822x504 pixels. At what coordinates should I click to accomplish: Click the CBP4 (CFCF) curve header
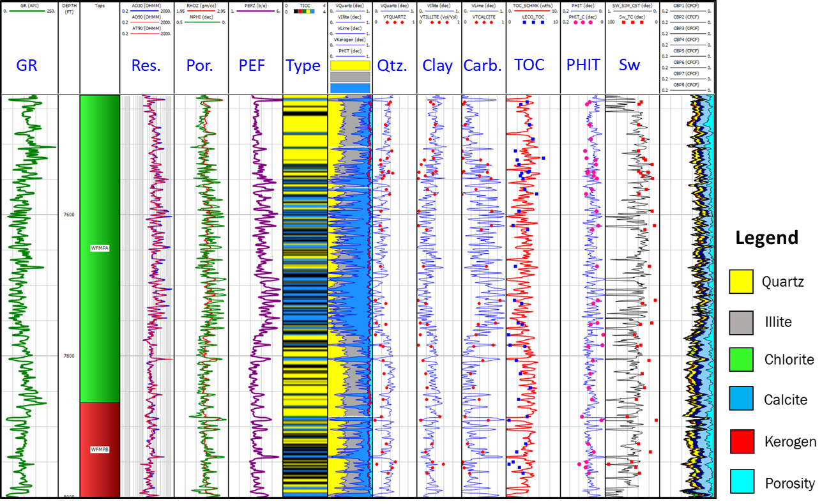(687, 40)
